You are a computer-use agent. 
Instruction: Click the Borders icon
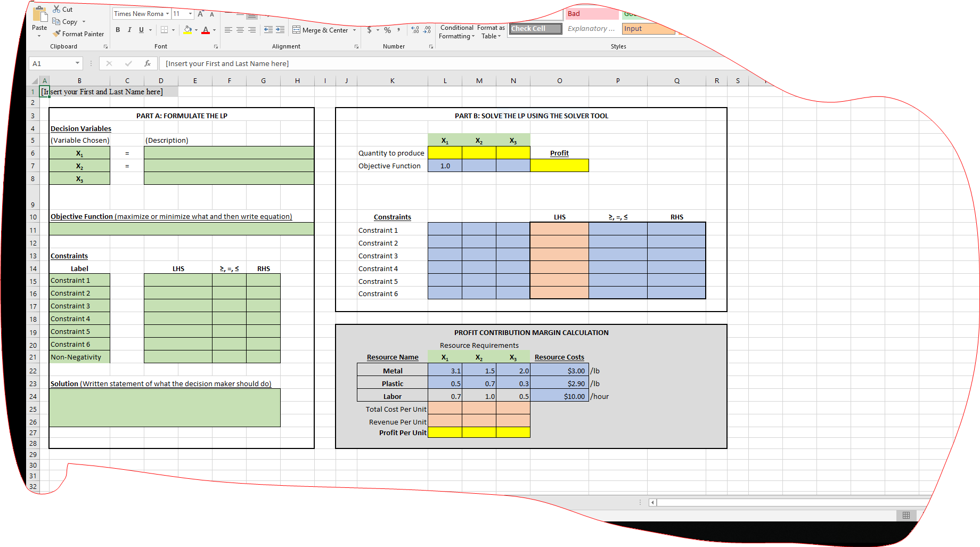164,30
